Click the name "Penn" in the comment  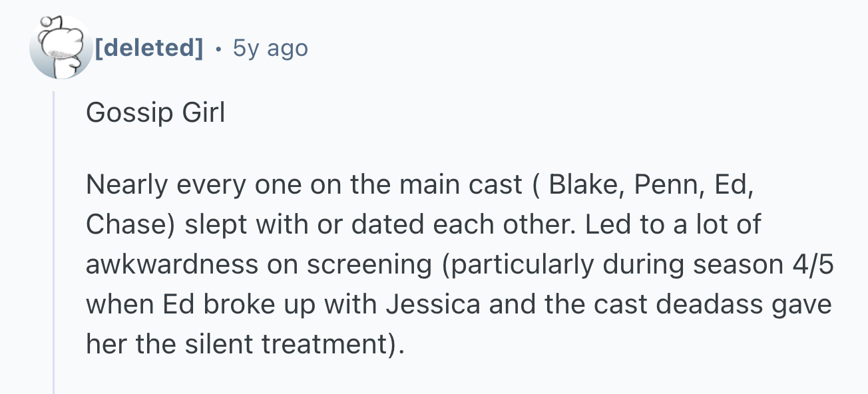coord(666,185)
